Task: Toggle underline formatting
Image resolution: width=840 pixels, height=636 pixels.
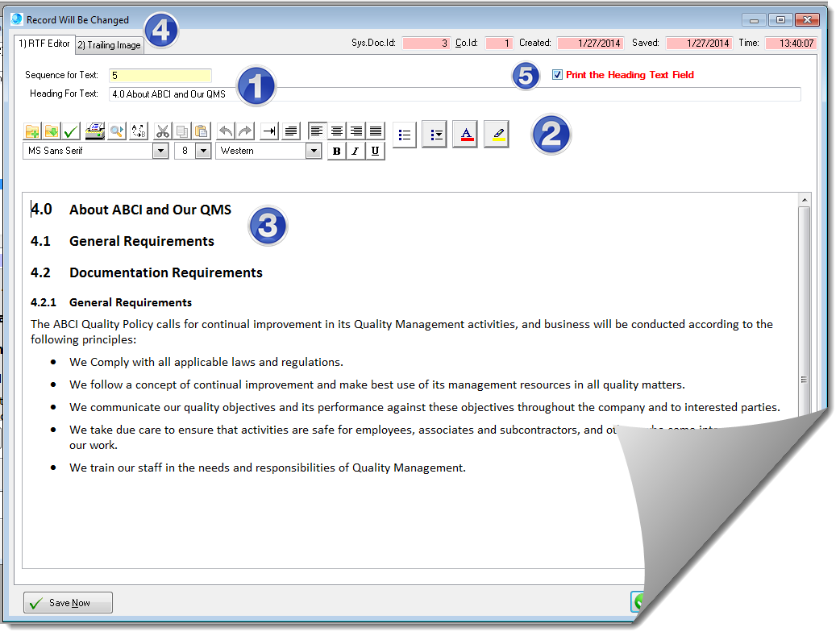Action: [376, 151]
